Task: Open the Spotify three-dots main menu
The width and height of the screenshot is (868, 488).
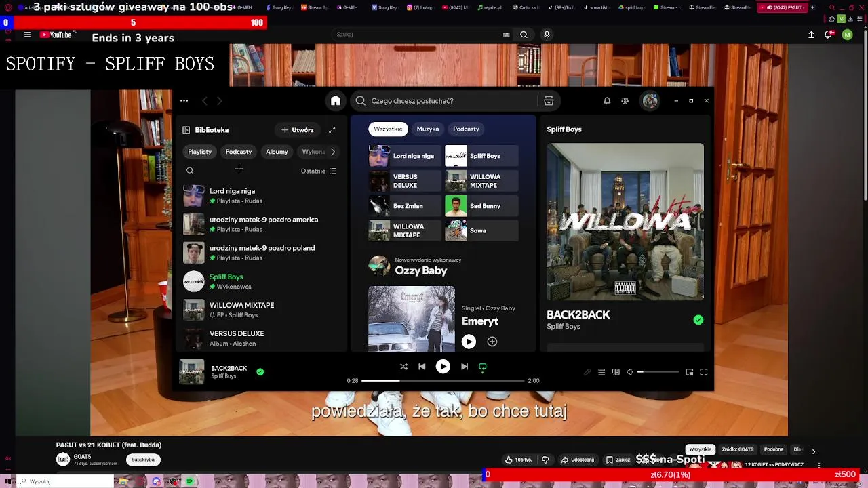Action: tap(184, 101)
